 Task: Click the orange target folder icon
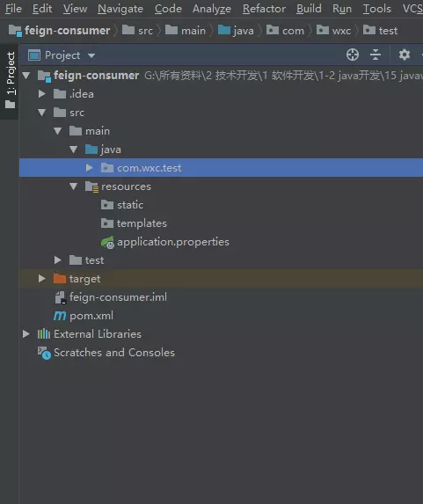pyautogui.click(x=60, y=279)
